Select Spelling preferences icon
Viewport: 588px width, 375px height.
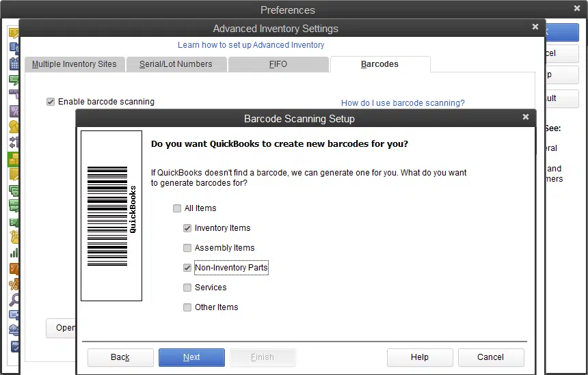[x=14, y=346]
